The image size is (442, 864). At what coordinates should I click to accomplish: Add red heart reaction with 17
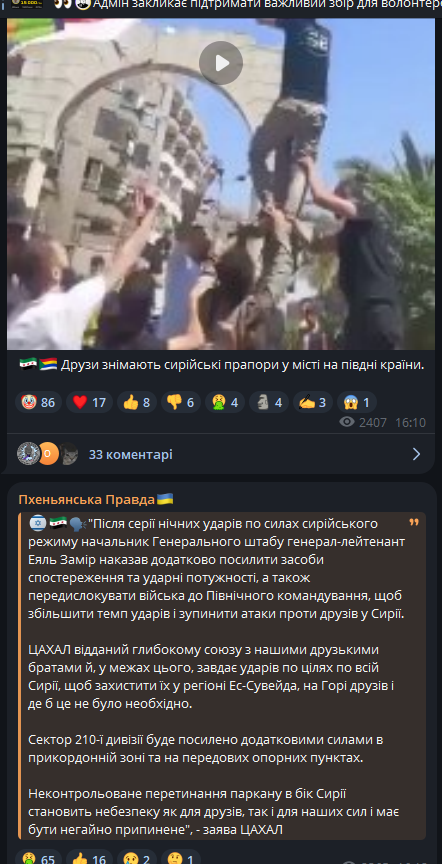[x=89, y=402]
